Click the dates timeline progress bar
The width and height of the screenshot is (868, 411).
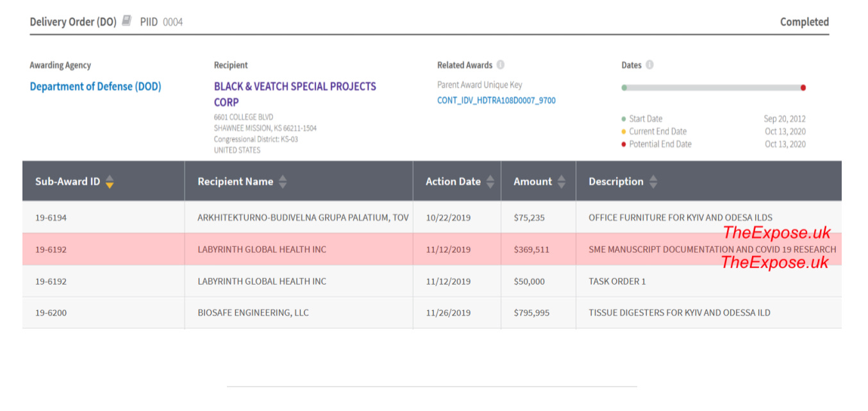click(x=714, y=88)
